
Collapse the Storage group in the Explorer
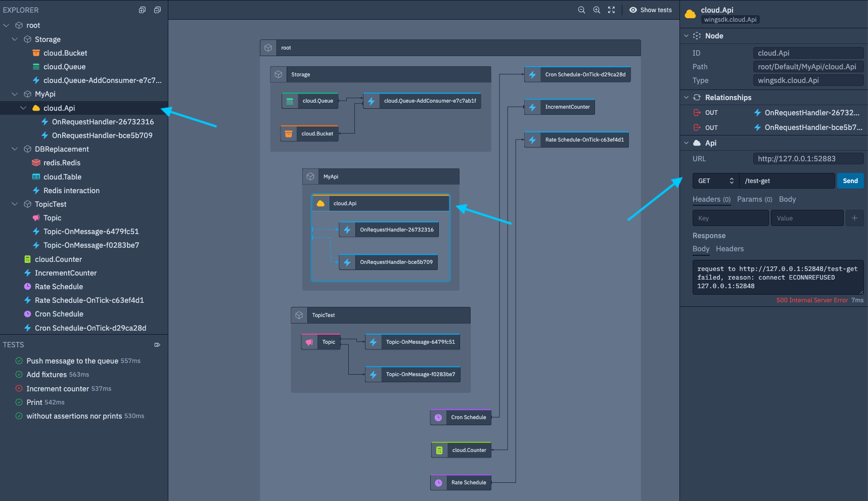[15, 39]
